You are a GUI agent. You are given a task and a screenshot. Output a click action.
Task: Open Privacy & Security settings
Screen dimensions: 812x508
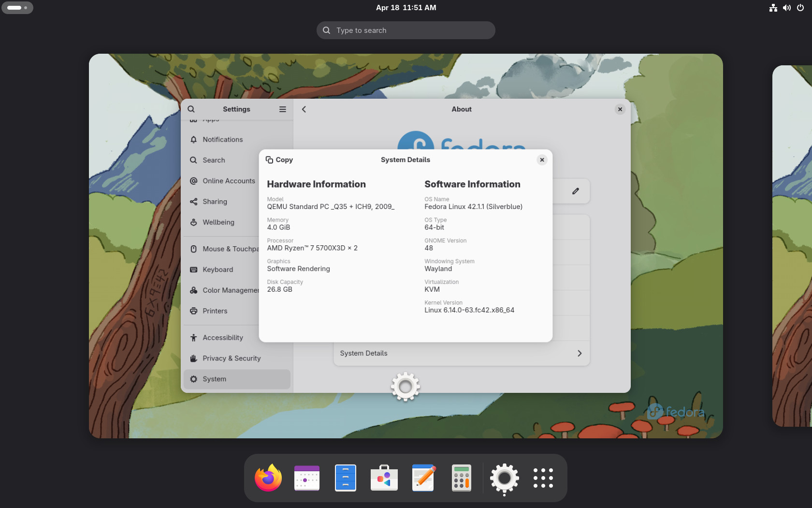237,359
